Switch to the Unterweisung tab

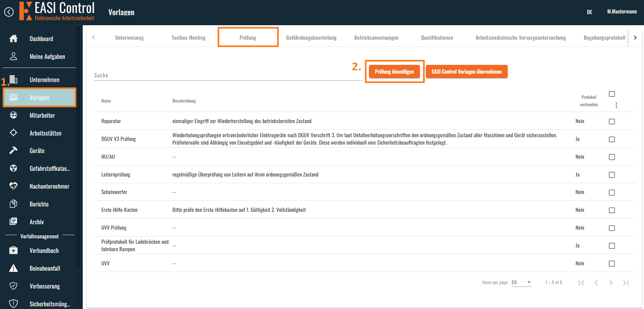pos(129,38)
